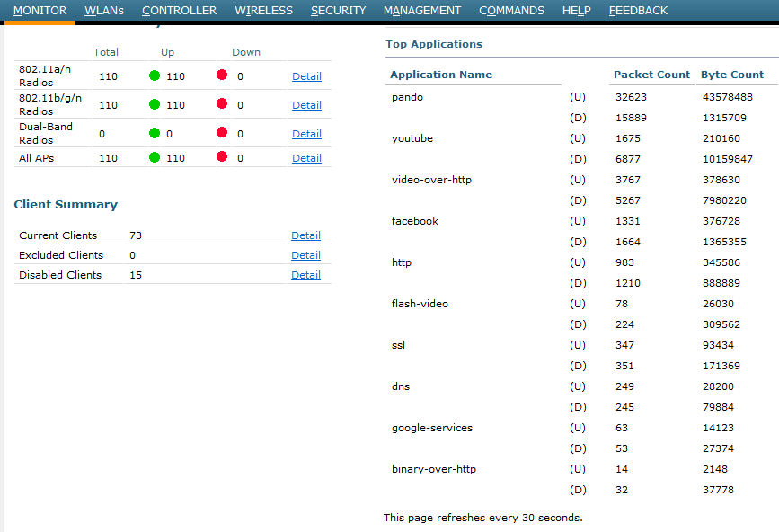Image resolution: width=779 pixels, height=532 pixels.
Task: Show Detail for Current Clients
Action: tap(305, 235)
